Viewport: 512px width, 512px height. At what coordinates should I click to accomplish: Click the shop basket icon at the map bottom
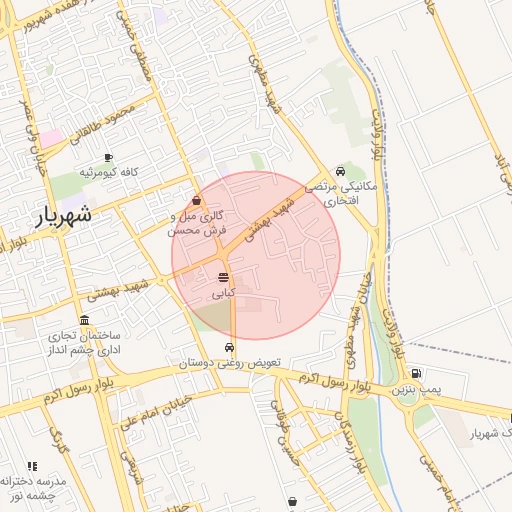pos(292,501)
